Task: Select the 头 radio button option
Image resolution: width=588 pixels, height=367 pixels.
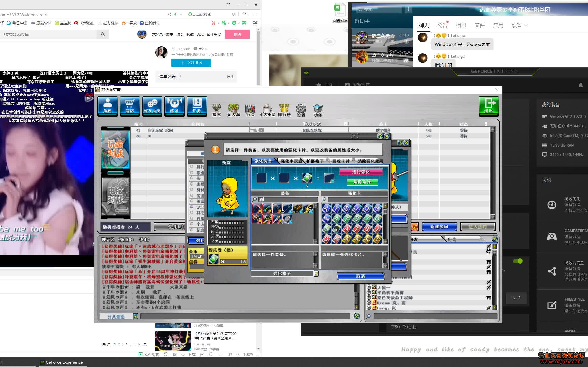Action: click(191, 178)
